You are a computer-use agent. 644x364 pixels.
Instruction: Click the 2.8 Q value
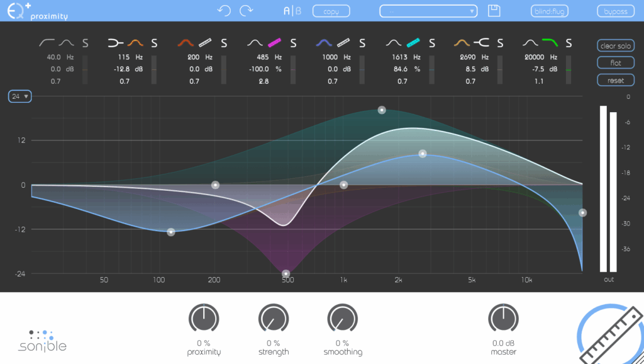pyautogui.click(x=264, y=81)
